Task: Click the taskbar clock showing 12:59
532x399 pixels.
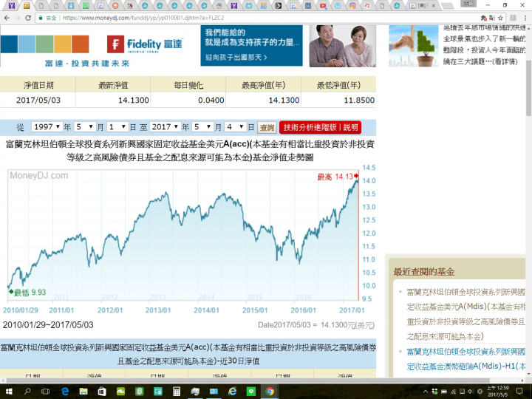Action: (x=498, y=392)
